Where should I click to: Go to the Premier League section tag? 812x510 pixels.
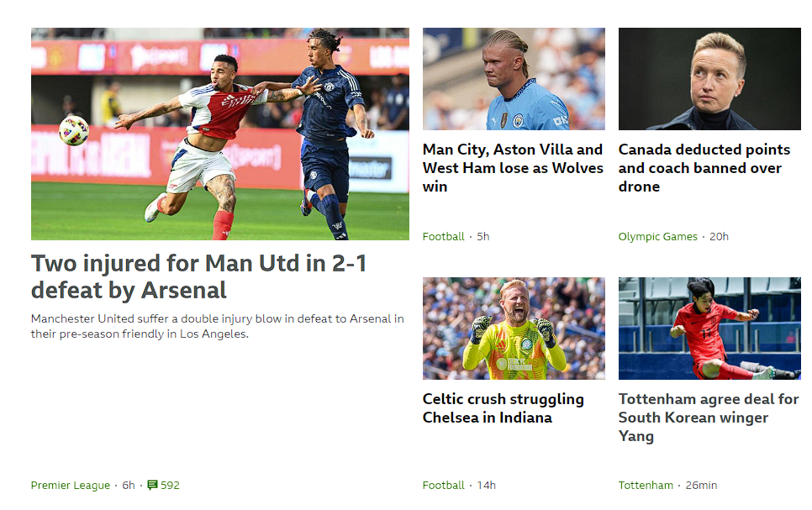pyautogui.click(x=71, y=485)
